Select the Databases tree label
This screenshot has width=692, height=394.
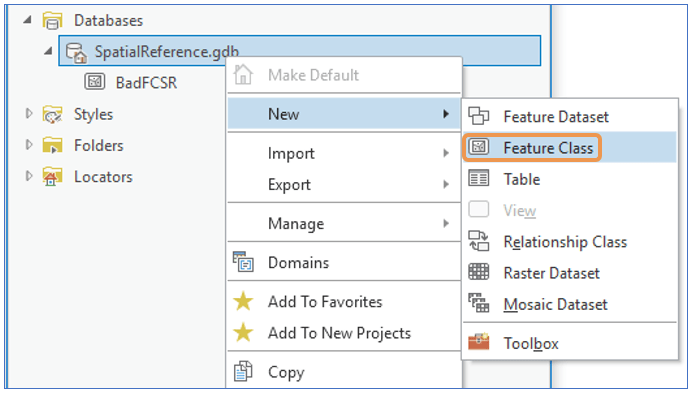109,20
